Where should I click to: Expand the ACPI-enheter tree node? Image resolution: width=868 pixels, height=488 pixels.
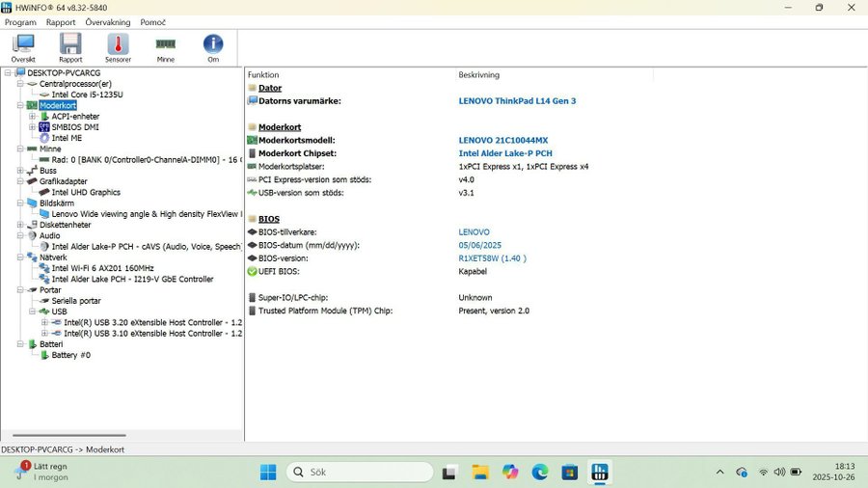pos(32,117)
